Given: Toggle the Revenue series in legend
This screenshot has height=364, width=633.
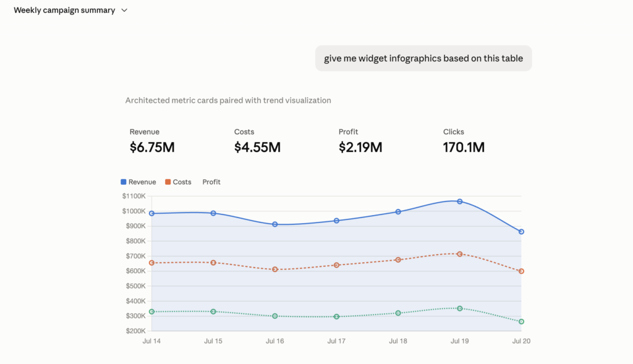Looking at the screenshot, I should 138,182.
